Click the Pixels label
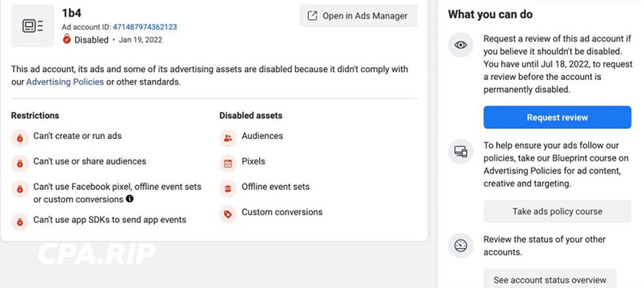The image size is (644, 288). pyautogui.click(x=254, y=161)
